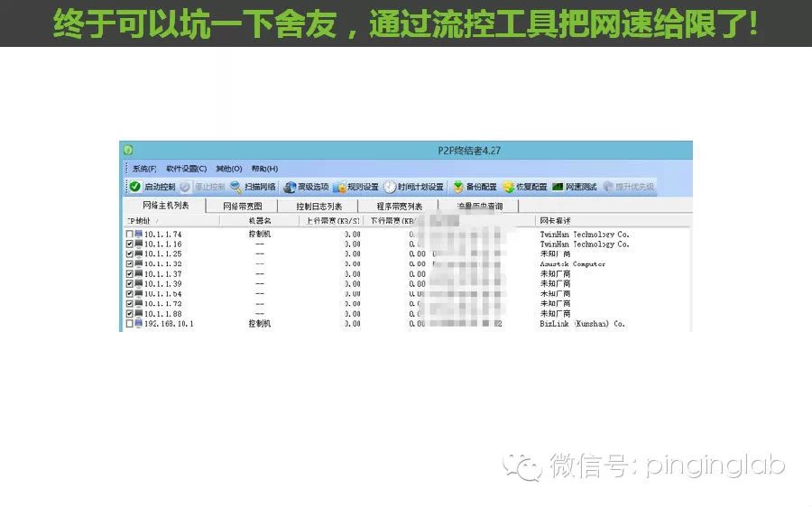Image resolution: width=812 pixels, height=507 pixels.
Task: Select the Asustek Computer adapter cell
Action: 573,264
